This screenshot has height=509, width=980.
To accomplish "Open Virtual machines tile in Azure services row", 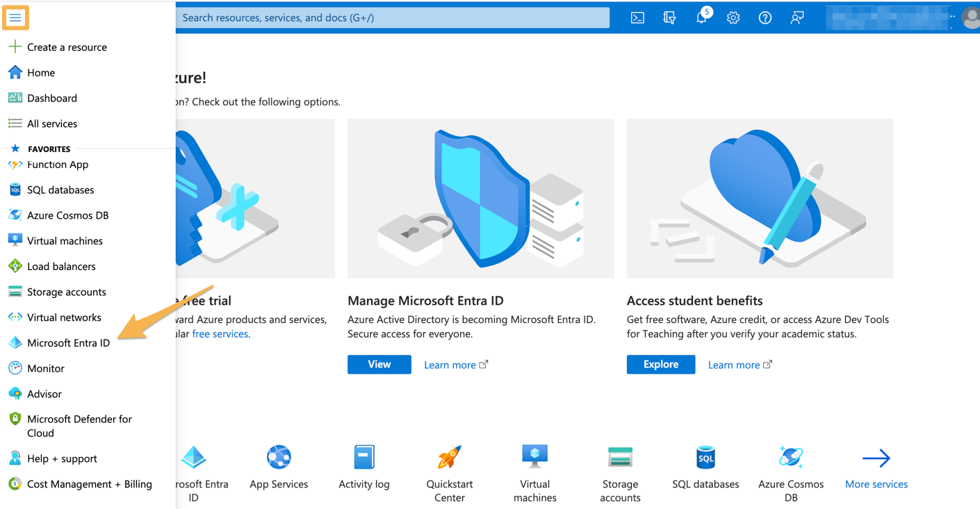I will 535,474.
